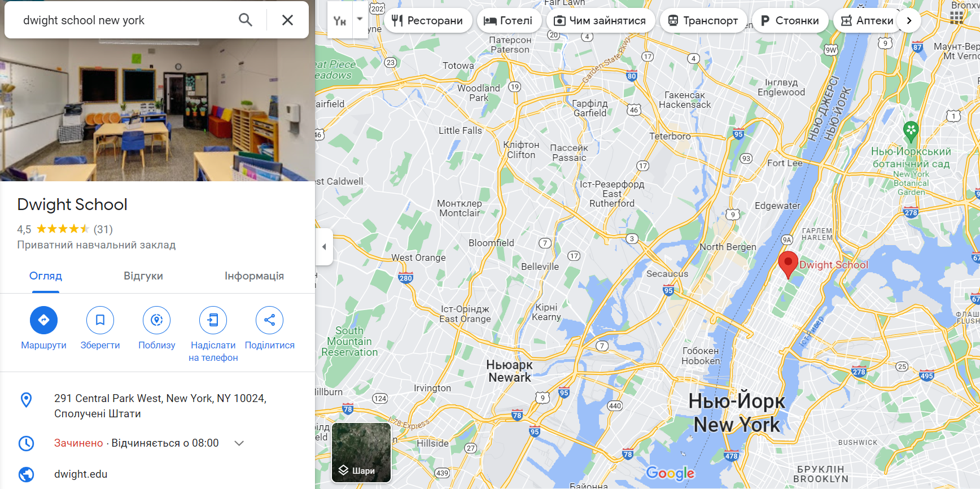The image size is (980, 489).
Task: Select the Ресторани filter chip
Action: click(x=428, y=20)
